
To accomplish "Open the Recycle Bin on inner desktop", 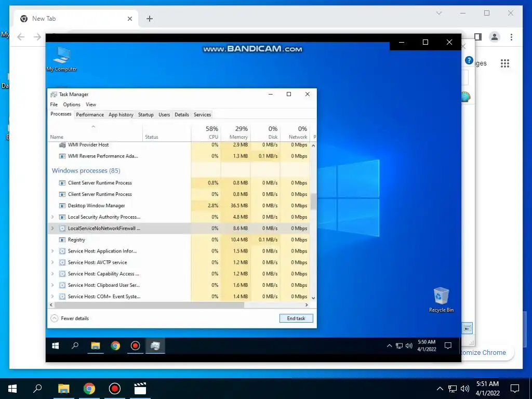I will [x=441, y=300].
